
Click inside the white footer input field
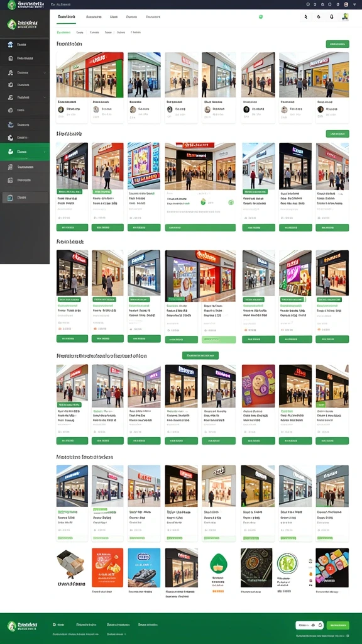[309, 625]
